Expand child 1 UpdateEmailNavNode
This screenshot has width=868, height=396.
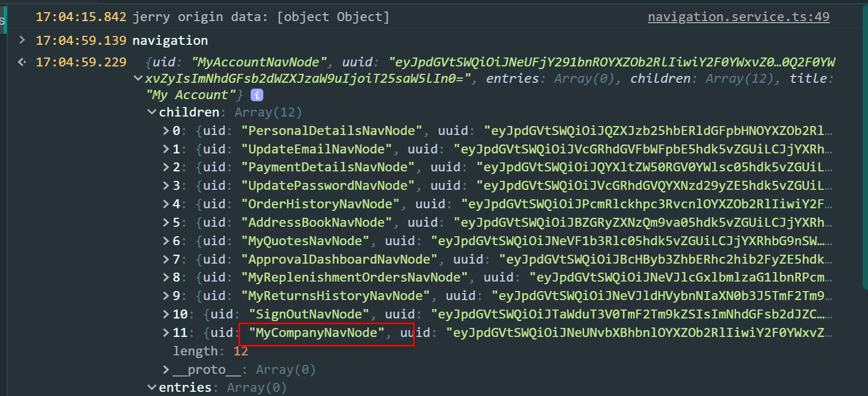coord(166,149)
